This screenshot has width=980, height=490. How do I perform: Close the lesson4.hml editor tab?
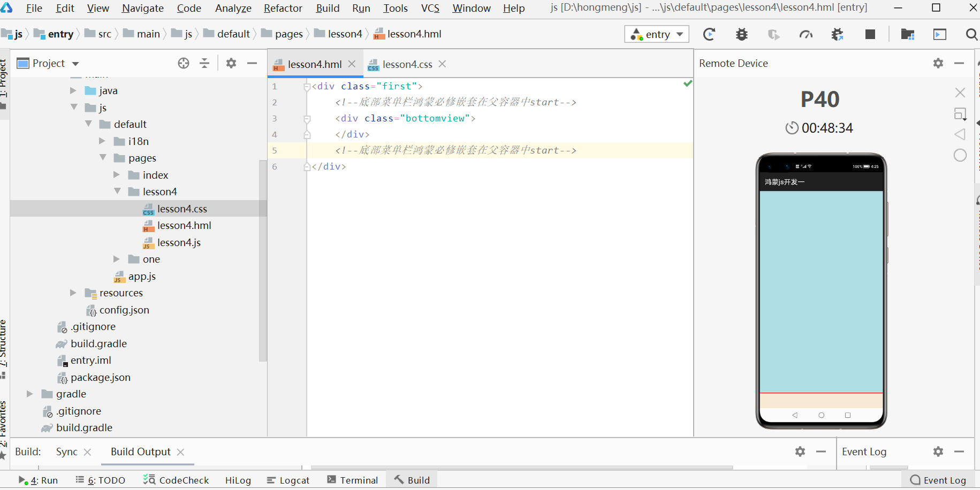click(x=352, y=64)
